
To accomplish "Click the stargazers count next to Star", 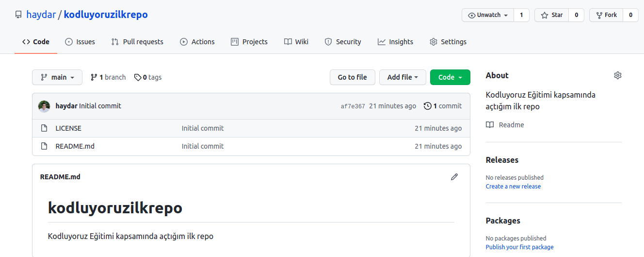I will coord(576,15).
